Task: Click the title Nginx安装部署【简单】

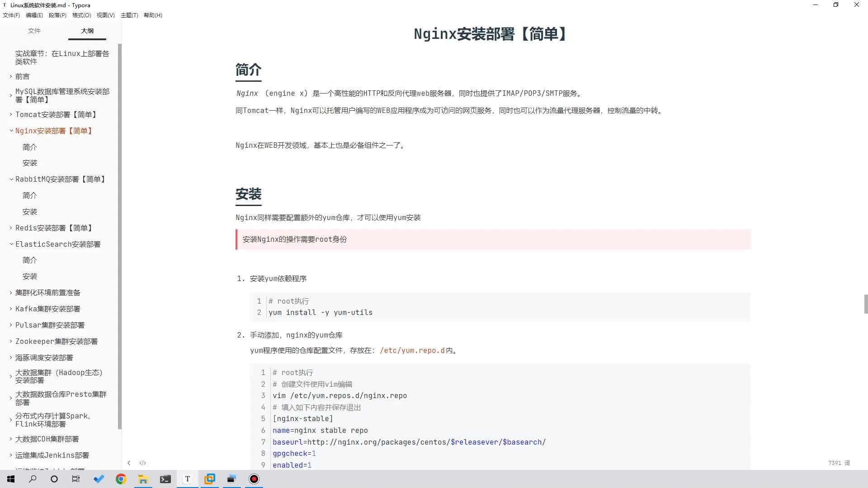Action: coord(491,34)
